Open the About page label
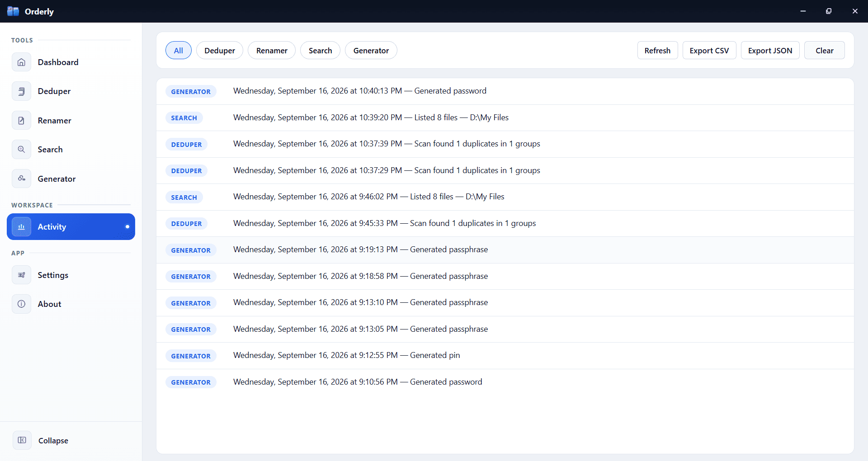This screenshot has height=461, width=868. click(x=49, y=304)
